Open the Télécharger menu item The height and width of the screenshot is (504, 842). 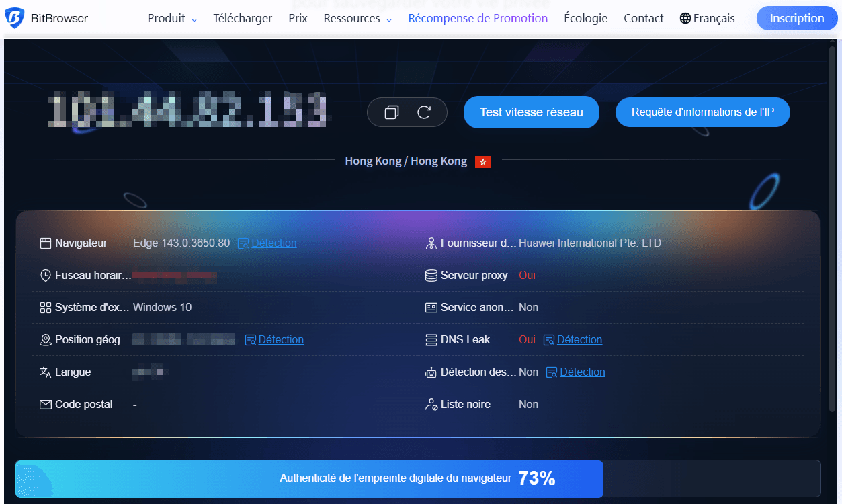click(x=243, y=19)
